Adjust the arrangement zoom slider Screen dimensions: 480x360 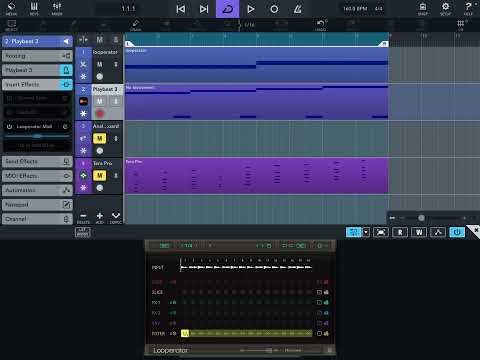(421, 218)
